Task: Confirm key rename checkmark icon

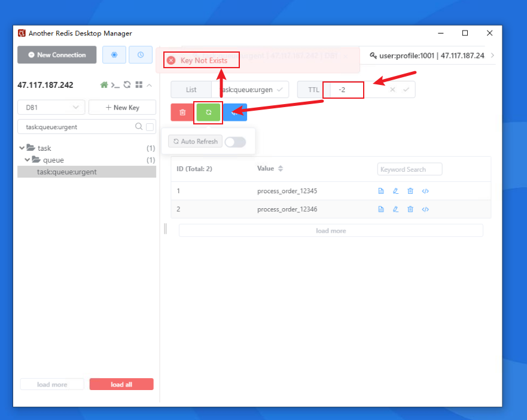Action: click(x=279, y=90)
